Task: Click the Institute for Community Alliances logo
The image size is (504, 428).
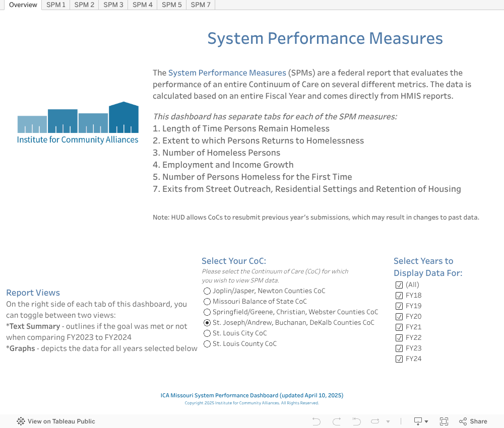Action: click(x=78, y=123)
